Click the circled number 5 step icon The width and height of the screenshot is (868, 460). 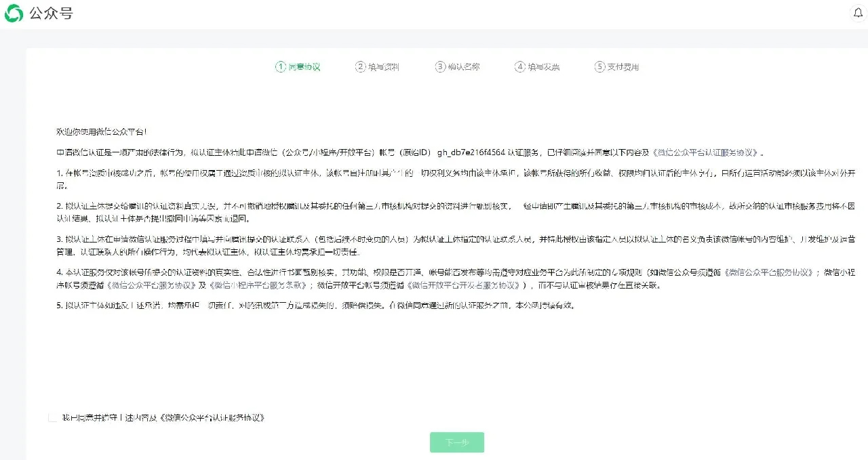coord(599,66)
